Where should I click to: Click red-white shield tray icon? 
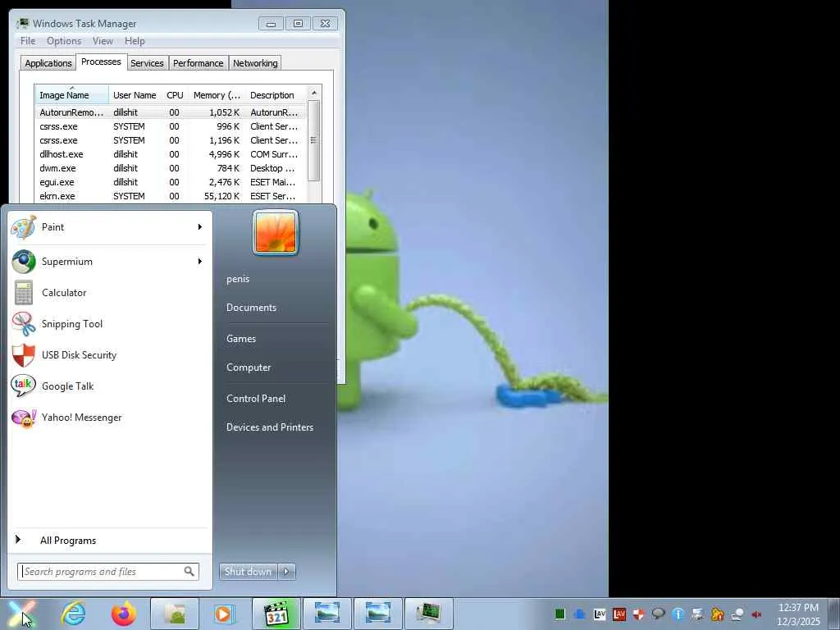638,614
